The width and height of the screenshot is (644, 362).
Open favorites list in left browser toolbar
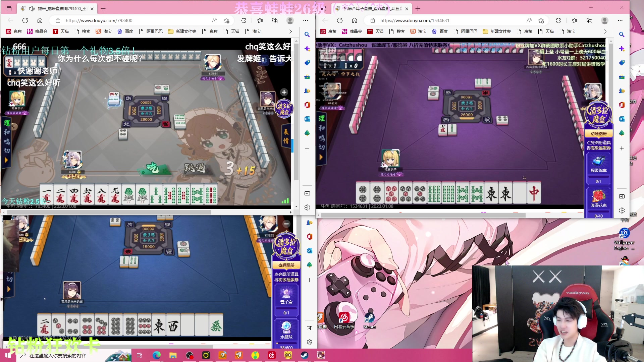point(260,20)
